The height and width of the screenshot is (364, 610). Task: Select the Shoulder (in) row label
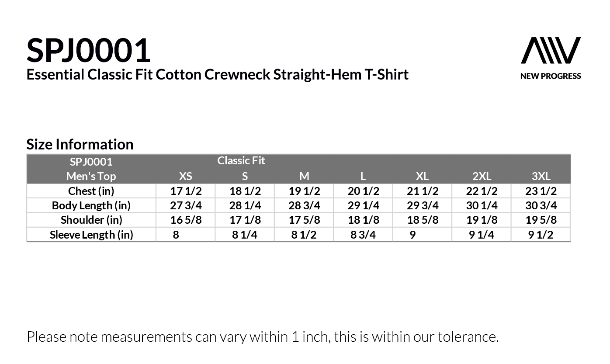[x=91, y=220]
